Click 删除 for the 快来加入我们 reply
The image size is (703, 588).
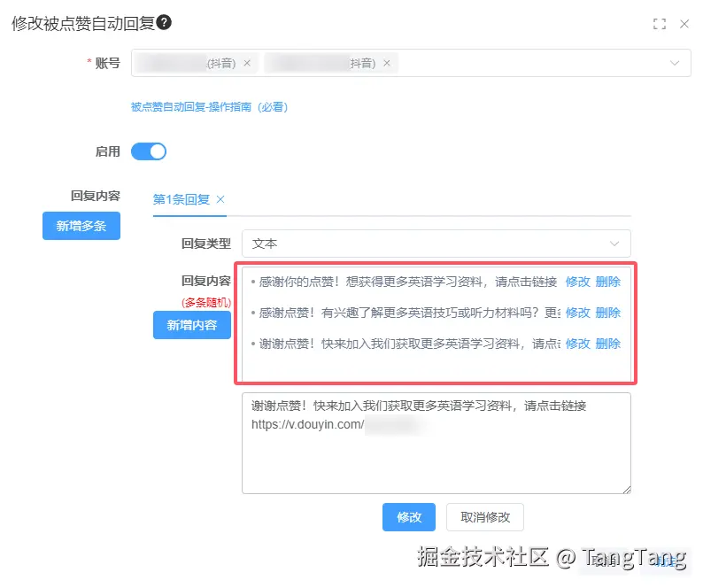click(x=608, y=344)
